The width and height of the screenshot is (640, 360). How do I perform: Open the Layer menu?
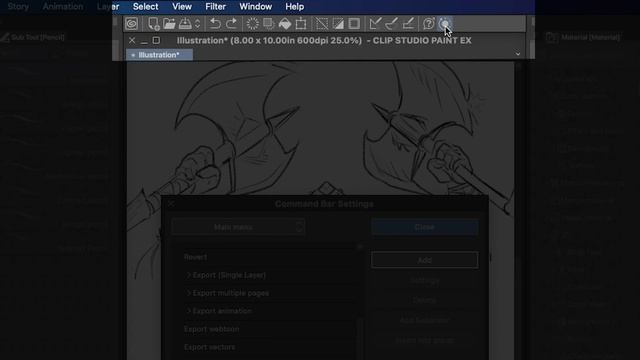tap(108, 7)
